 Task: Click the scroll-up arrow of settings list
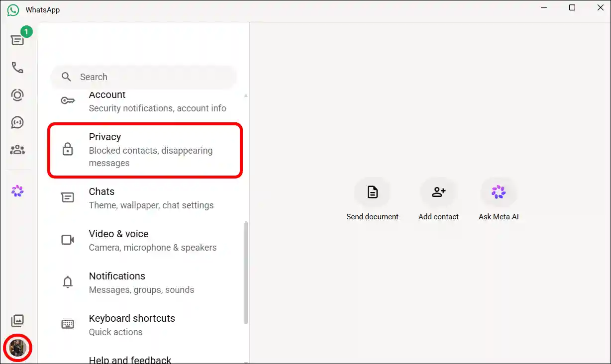tap(246, 95)
